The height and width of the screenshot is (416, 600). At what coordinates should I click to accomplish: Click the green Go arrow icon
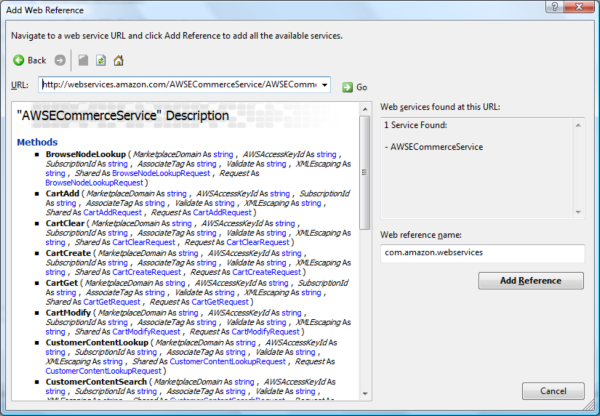click(x=347, y=87)
